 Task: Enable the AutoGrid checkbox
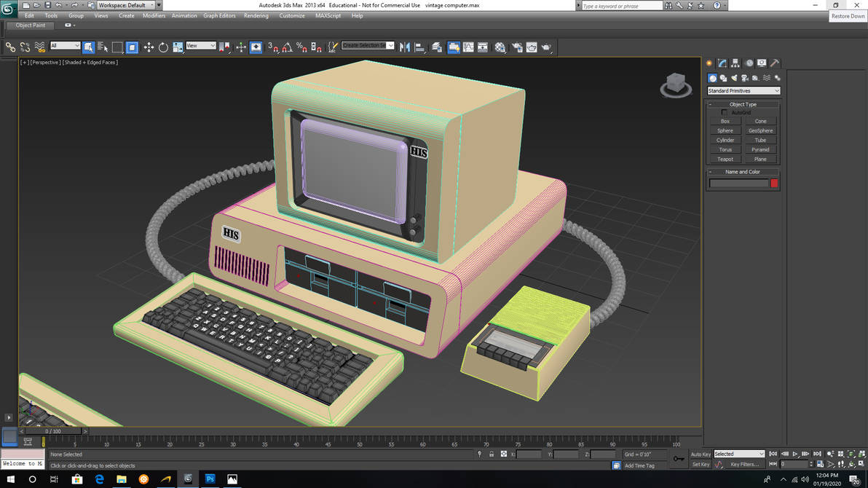pos(725,112)
